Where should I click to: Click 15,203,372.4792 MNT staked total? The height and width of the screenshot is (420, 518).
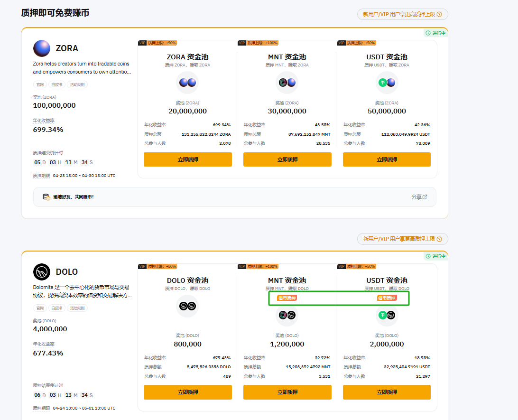click(x=308, y=367)
